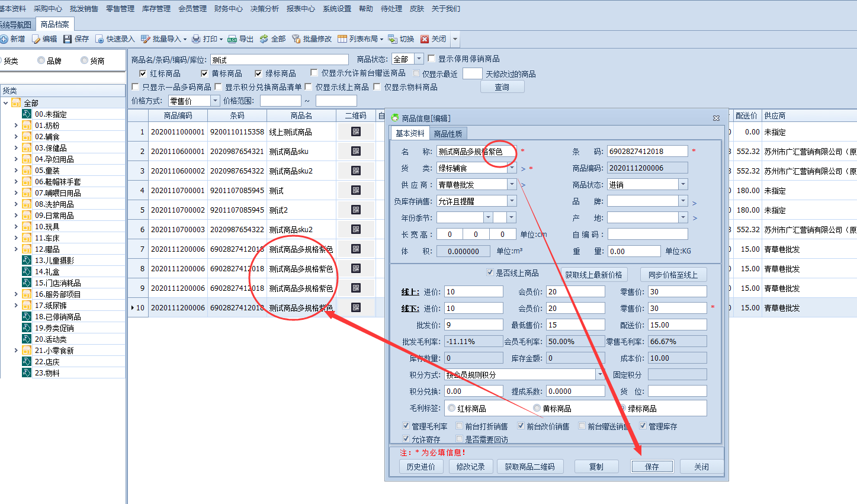Open the 采购中心 menu
Viewport: 857px width, 504px height.
click(48, 9)
